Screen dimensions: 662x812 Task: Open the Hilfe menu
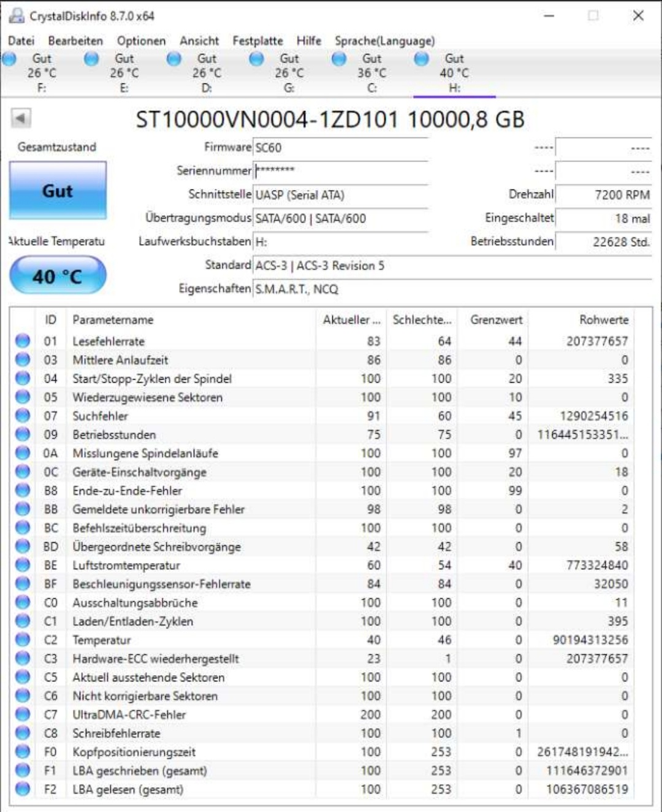(x=308, y=40)
